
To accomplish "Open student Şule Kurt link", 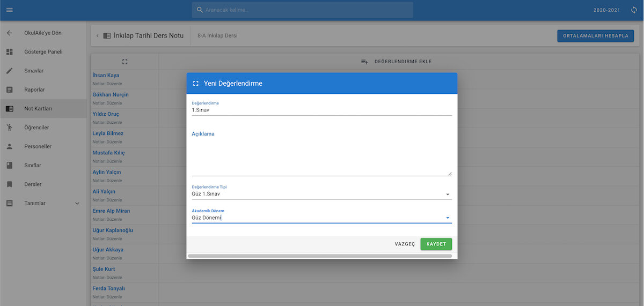I will [104, 269].
